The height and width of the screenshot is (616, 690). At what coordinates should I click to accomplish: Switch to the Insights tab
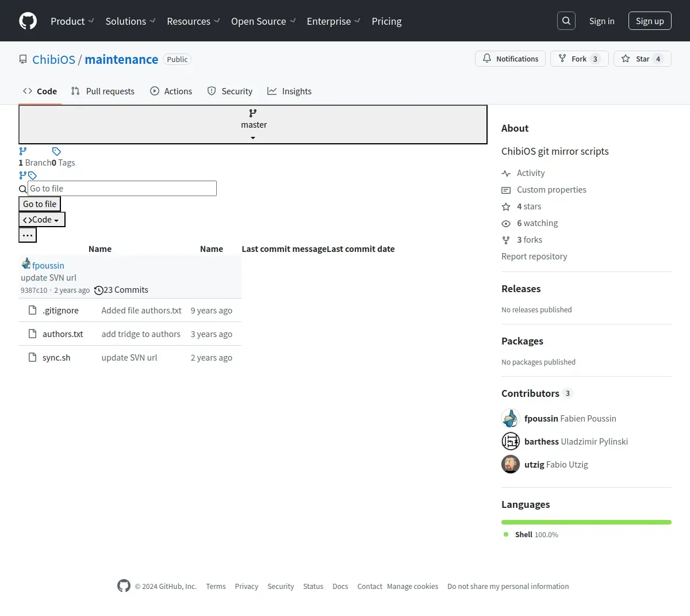coord(289,91)
